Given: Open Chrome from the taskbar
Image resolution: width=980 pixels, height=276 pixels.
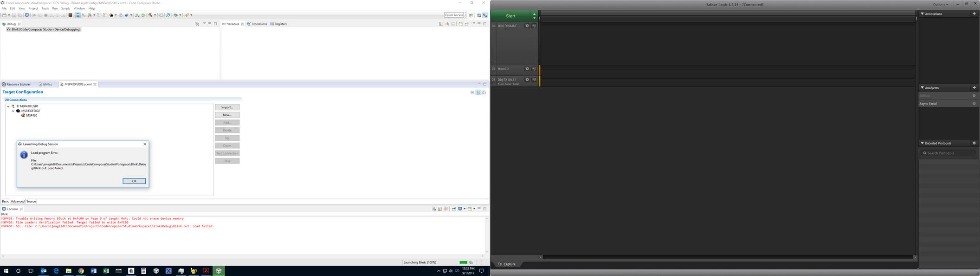Looking at the screenshot, I should [x=81, y=271].
